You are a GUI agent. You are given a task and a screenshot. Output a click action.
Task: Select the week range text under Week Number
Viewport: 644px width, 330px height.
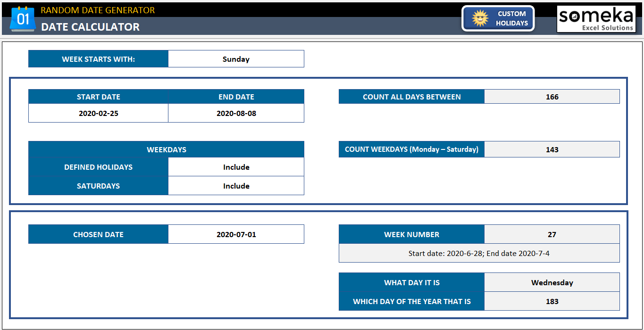(x=479, y=253)
